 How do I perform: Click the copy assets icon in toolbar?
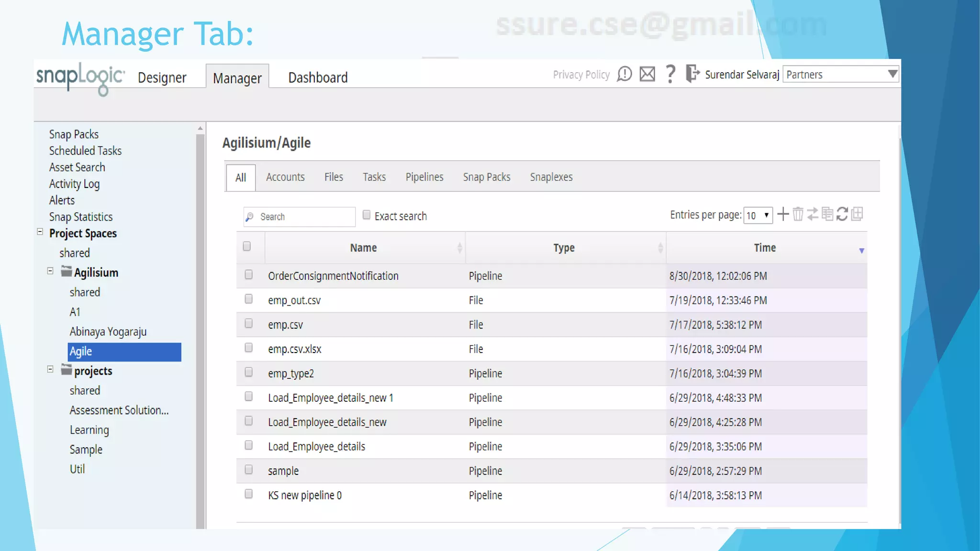coord(827,214)
